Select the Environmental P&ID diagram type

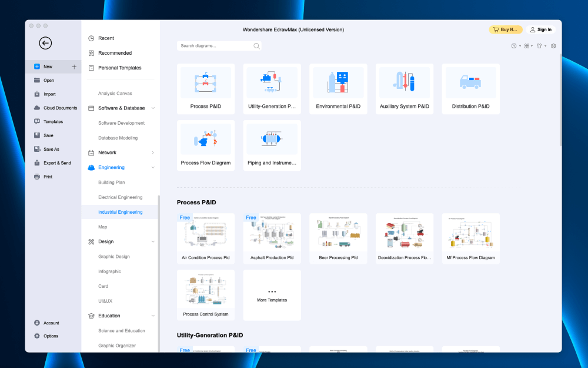tap(338, 89)
